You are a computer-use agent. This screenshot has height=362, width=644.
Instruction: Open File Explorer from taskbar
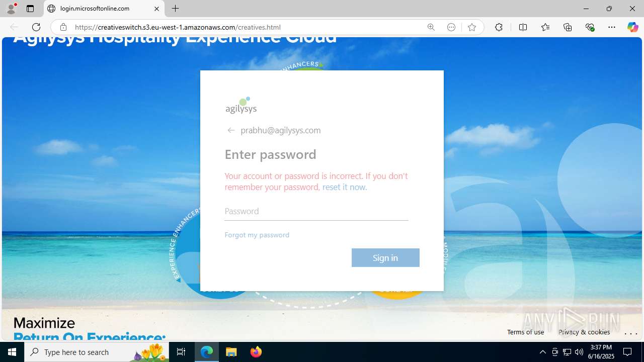231,352
